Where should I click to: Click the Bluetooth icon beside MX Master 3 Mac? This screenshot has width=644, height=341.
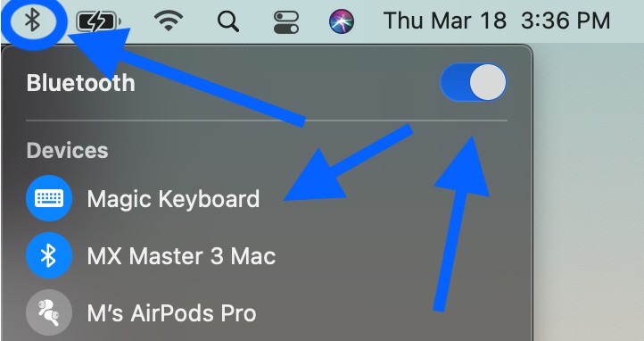click(49, 255)
